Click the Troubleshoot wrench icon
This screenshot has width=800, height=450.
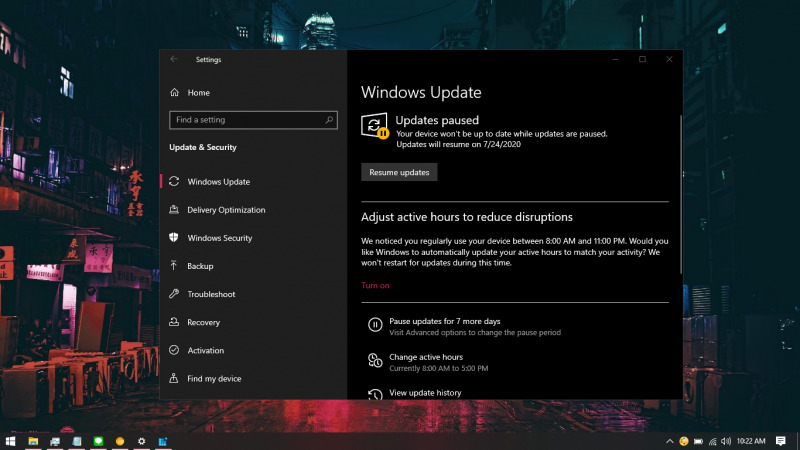174,293
